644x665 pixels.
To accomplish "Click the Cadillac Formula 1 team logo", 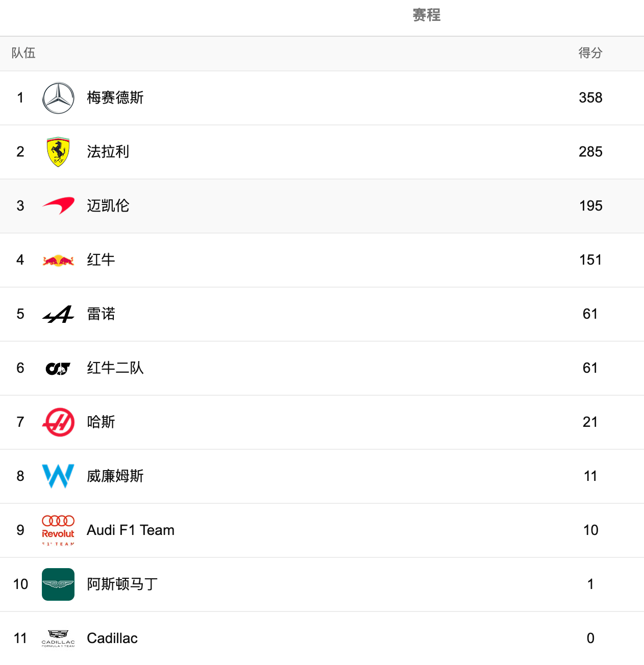I will click(58, 638).
